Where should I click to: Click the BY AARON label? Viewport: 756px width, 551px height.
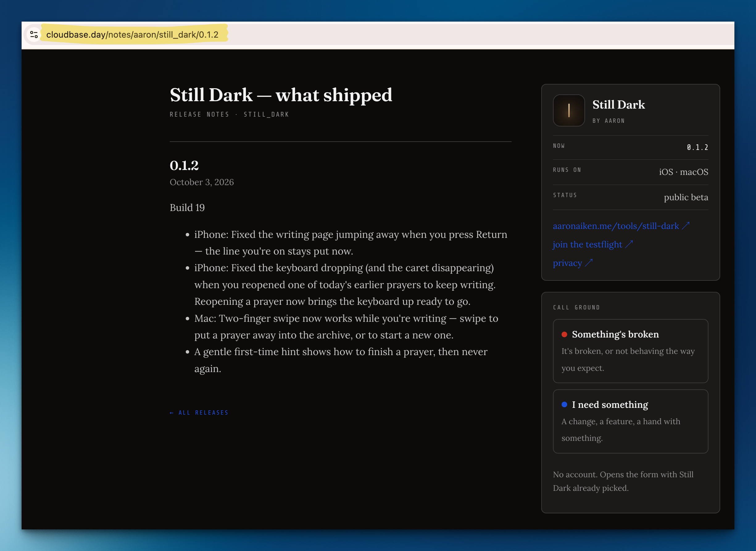point(608,121)
